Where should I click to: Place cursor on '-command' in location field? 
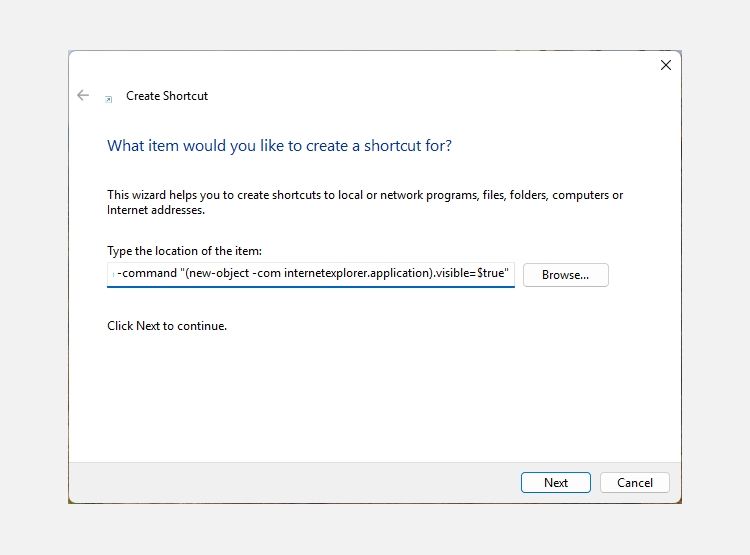click(147, 274)
